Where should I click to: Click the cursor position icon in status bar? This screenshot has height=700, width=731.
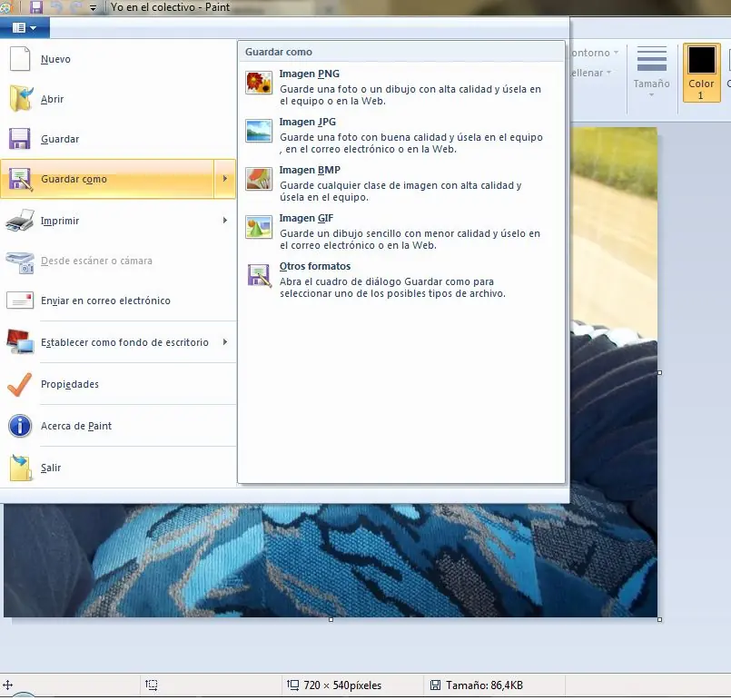pos(7,685)
